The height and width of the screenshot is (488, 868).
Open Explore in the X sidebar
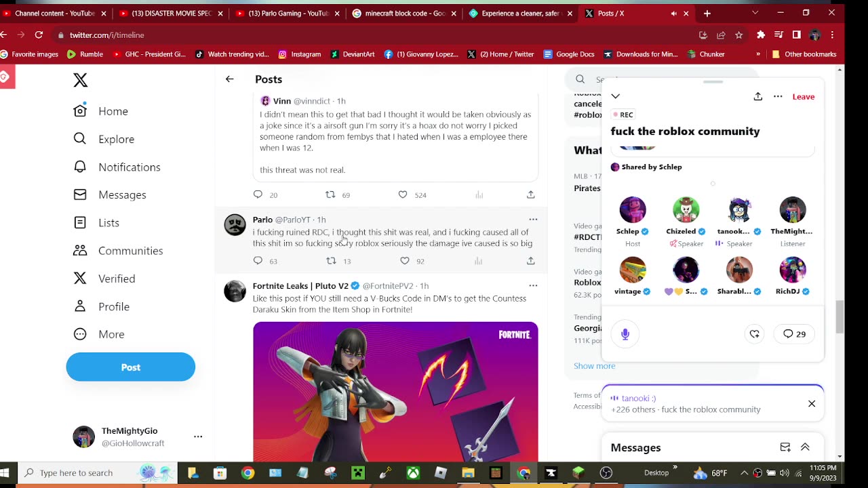pyautogui.click(x=103, y=139)
